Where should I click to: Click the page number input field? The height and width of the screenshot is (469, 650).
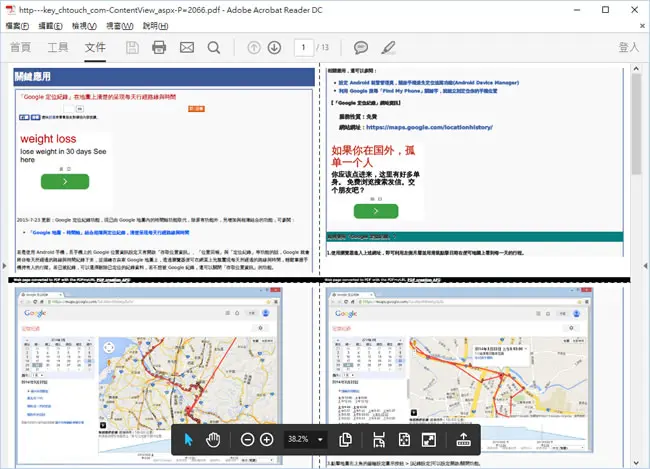(x=303, y=48)
